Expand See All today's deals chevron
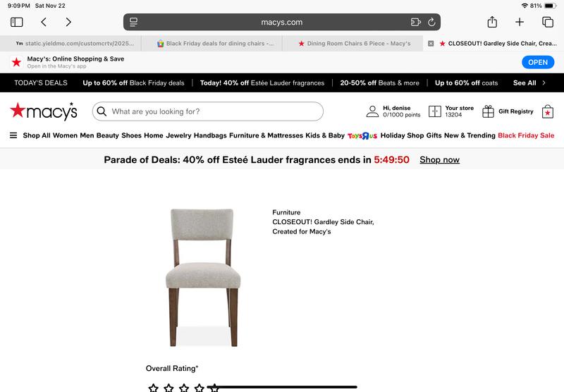 (544, 82)
